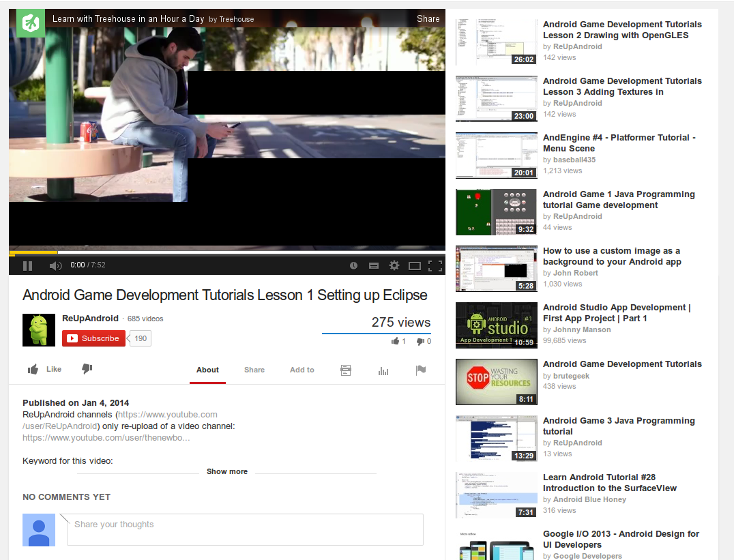Show video statistics bar chart
This screenshot has height=560, width=734.
pyautogui.click(x=383, y=370)
